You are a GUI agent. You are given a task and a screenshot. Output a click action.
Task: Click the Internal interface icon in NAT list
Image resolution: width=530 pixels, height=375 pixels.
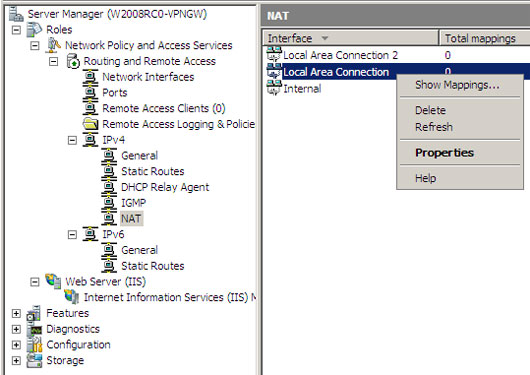pyautogui.click(x=274, y=88)
